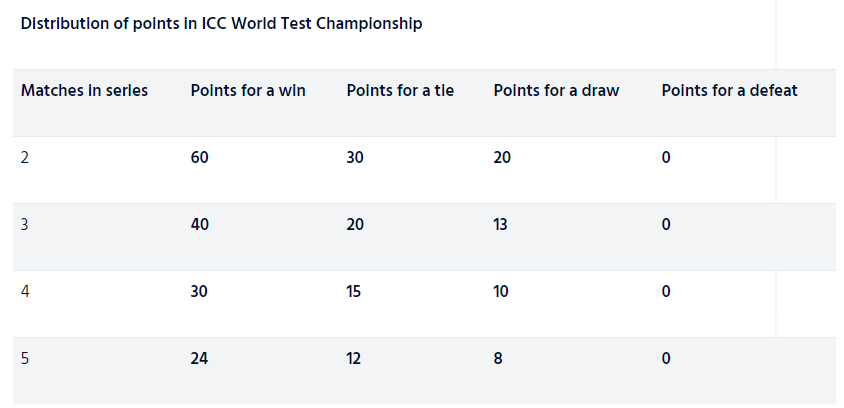Click the table title about ICC World Test Championship

tap(221, 24)
